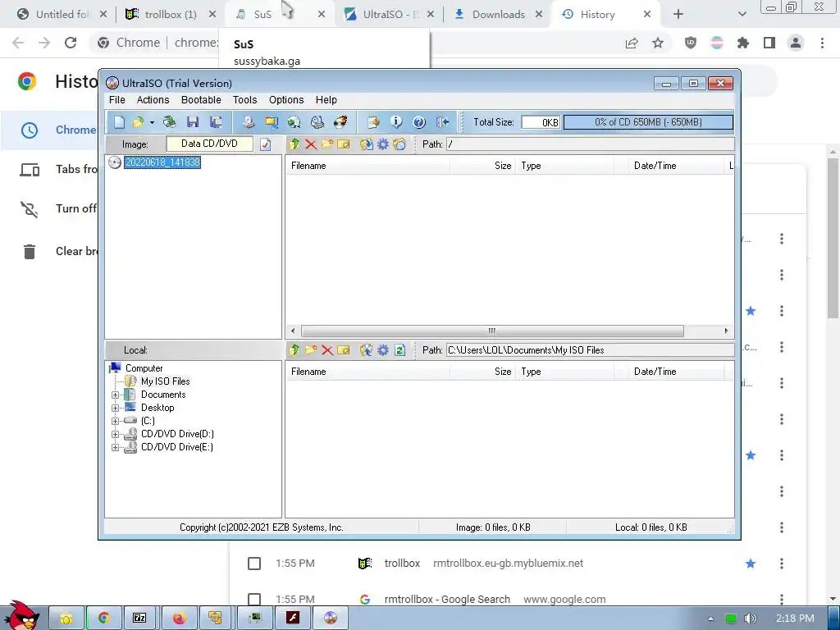The image size is (840, 630).
Task: Open Help with the blue question mark icon
Action: [x=419, y=123]
